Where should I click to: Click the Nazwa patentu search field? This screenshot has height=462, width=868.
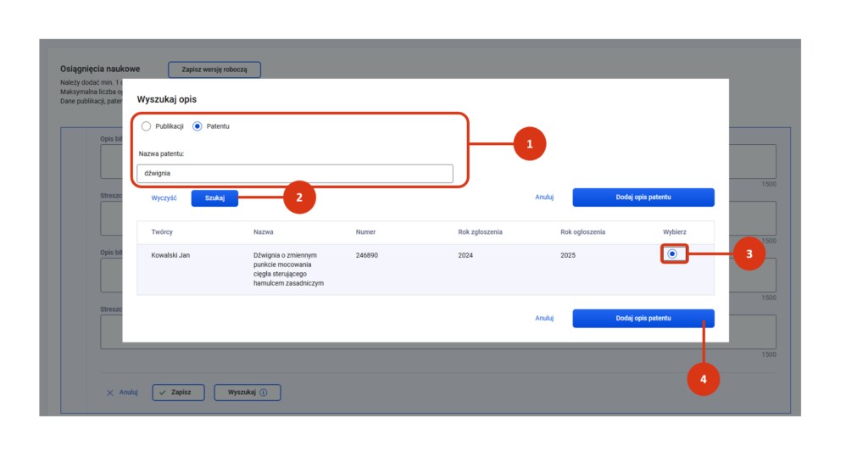294,173
